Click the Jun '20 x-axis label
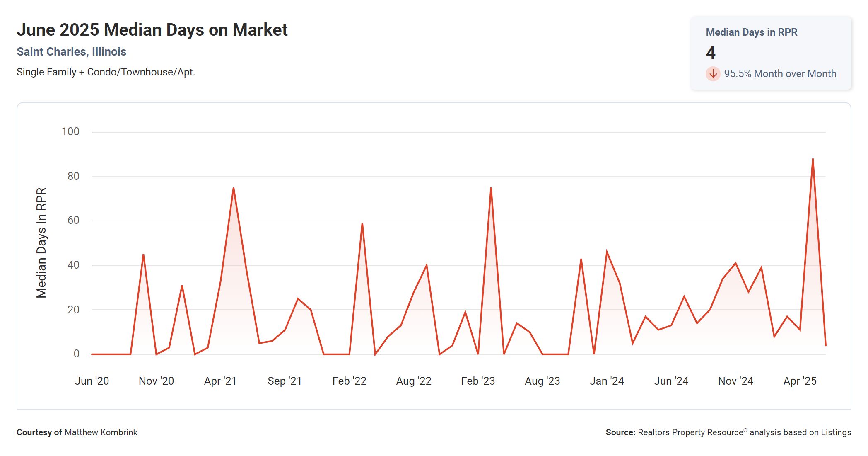Screen dimensions: 868x456 [x=92, y=381]
